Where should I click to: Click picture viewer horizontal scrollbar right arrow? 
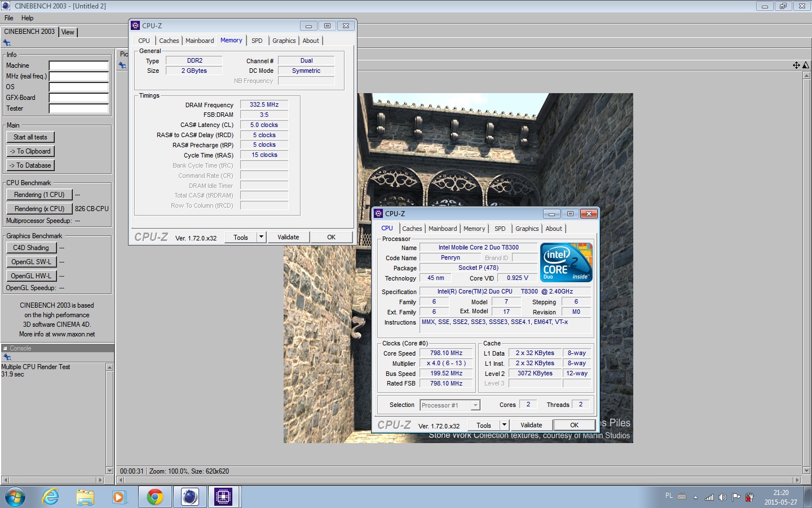[797, 480]
